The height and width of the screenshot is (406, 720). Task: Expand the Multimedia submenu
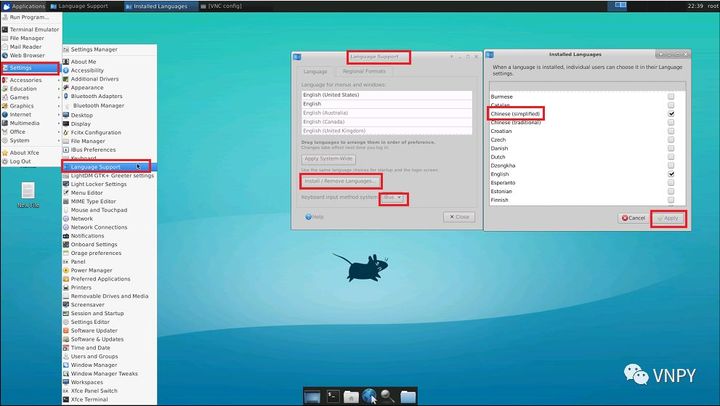coord(30,123)
